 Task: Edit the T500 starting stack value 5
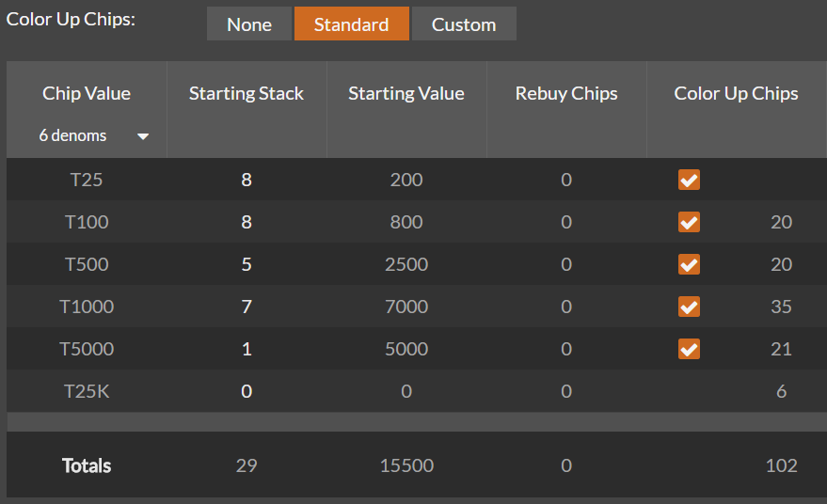click(x=247, y=264)
